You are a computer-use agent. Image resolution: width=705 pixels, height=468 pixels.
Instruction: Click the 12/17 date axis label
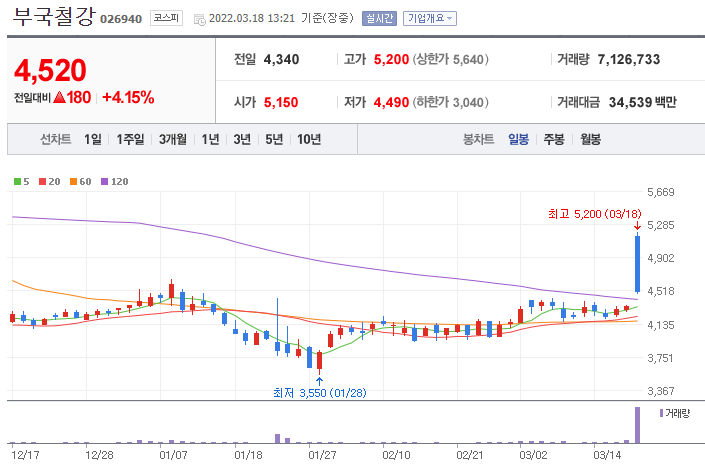pyautogui.click(x=25, y=455)
